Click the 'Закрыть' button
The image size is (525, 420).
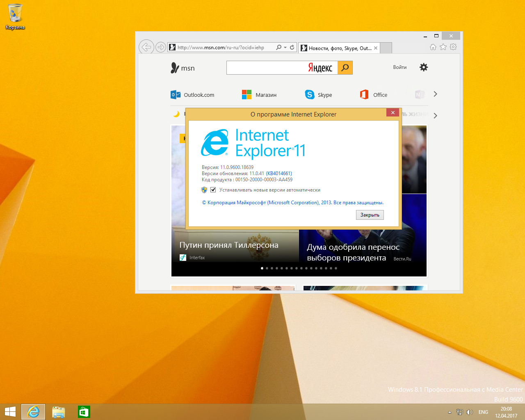[x=370, y=215]
